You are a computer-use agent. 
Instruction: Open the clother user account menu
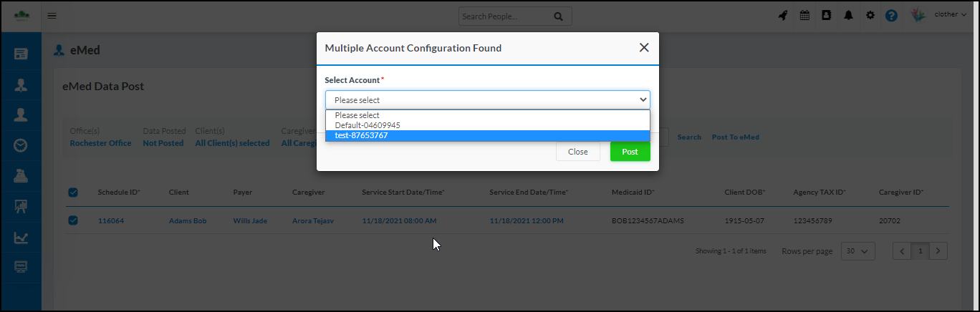(x=950, y=14)
